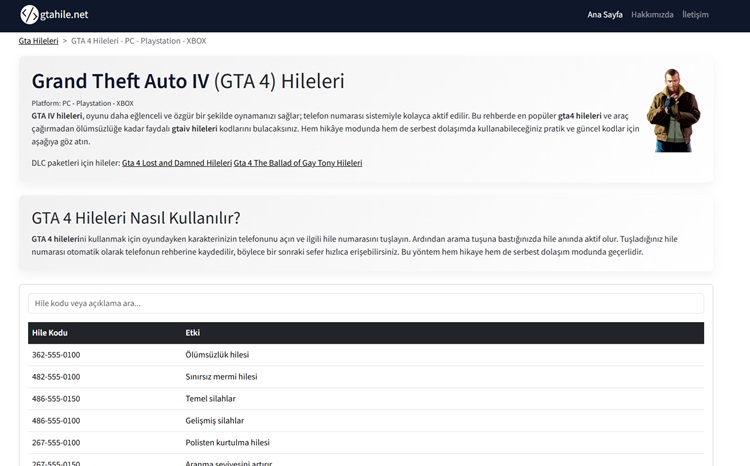Select the Ölümsüzlük hilesi description cell

tap(217, 355)
